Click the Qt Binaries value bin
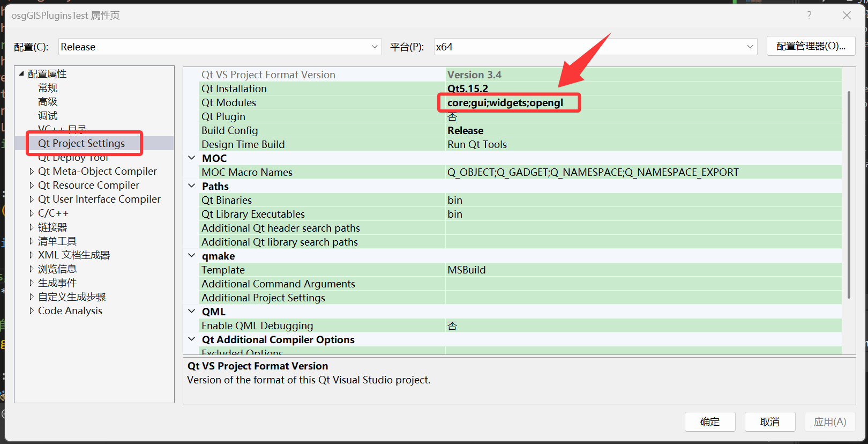Image resolution: width=868 pixels, height=444 pixels. pos(643,200)
